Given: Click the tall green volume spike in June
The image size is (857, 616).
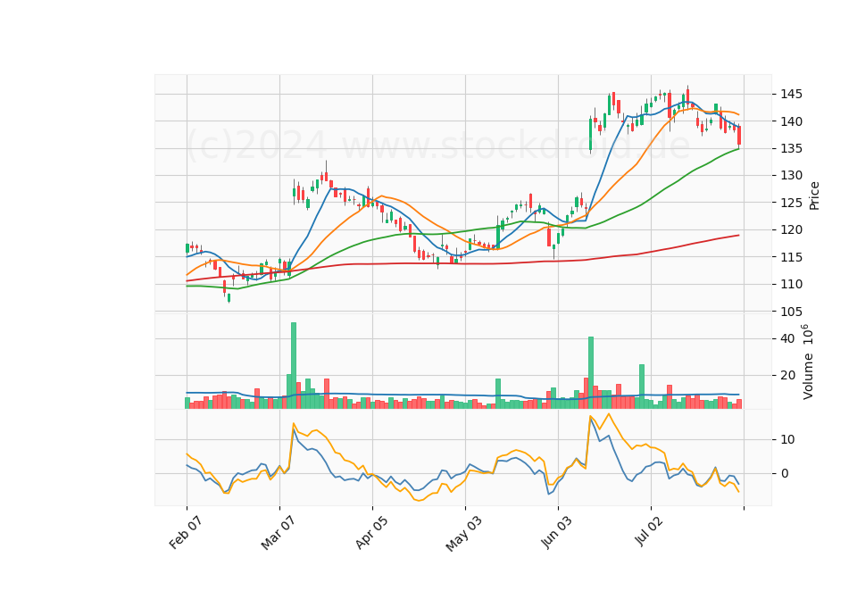Looking at the screenshot, I should (591, 373).
